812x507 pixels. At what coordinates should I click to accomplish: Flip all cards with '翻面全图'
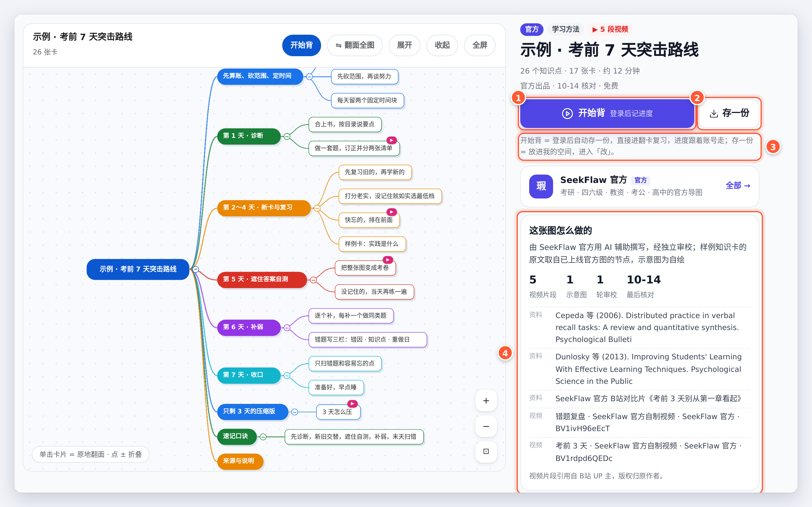click(355, 45)
